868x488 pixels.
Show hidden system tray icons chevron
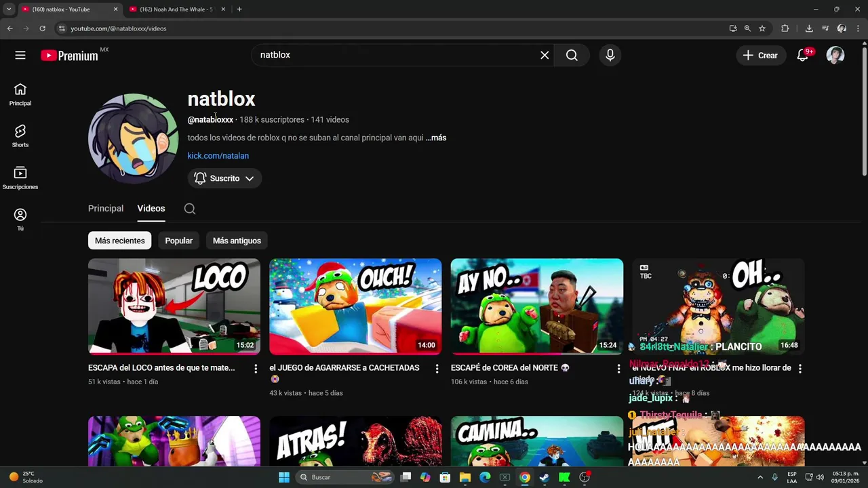pyautogui.click(x=760, y=477)
